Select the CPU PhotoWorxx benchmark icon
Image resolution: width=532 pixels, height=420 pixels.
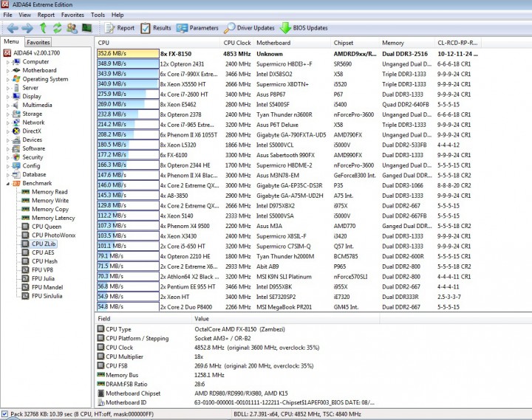25,235
